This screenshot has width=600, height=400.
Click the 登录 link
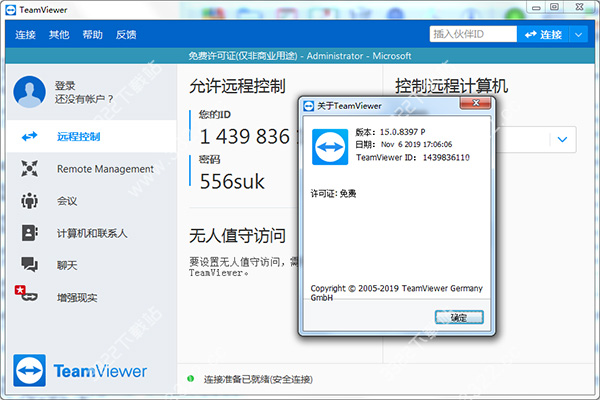pyautogui.click(x=65, y=85)
